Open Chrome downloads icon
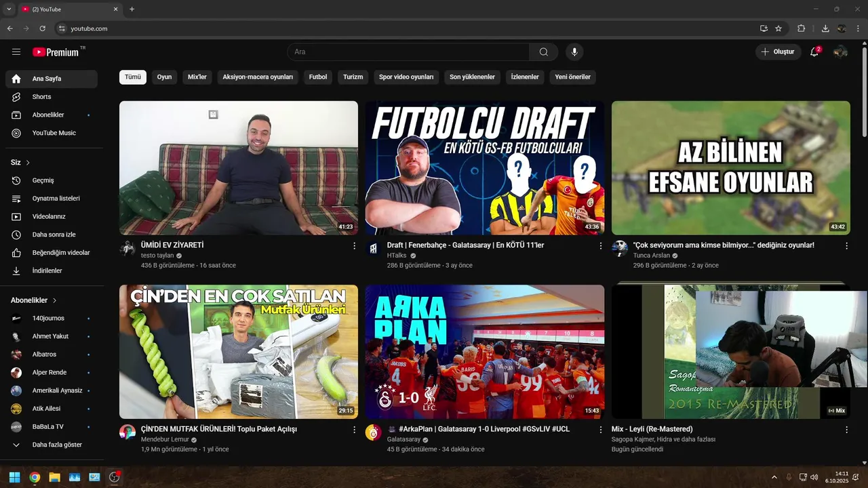868x488 pixels. 825,28
